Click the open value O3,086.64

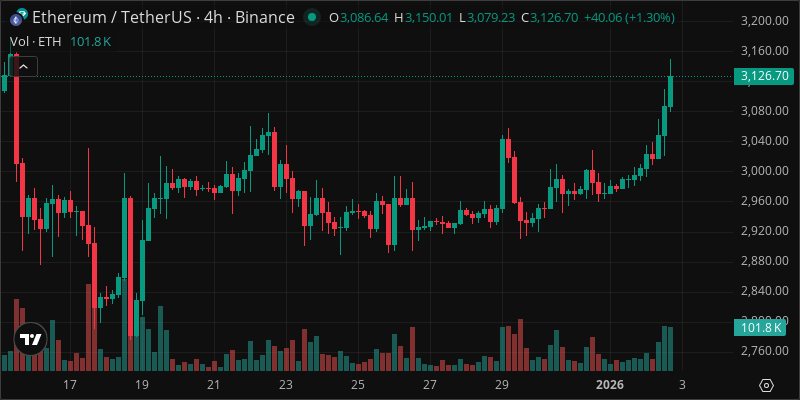click(x=359, y=18)
